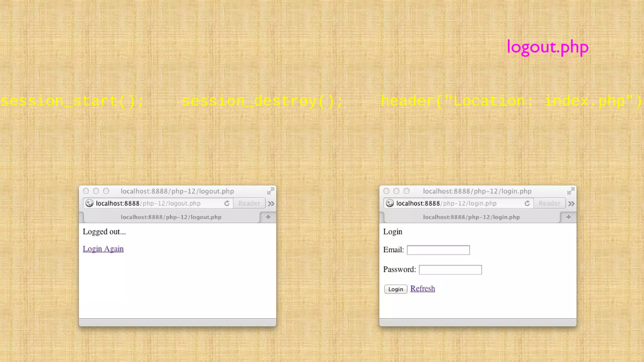Click the reload icon in logout.php window
This screenshot has height=362, width=644.
227,203
